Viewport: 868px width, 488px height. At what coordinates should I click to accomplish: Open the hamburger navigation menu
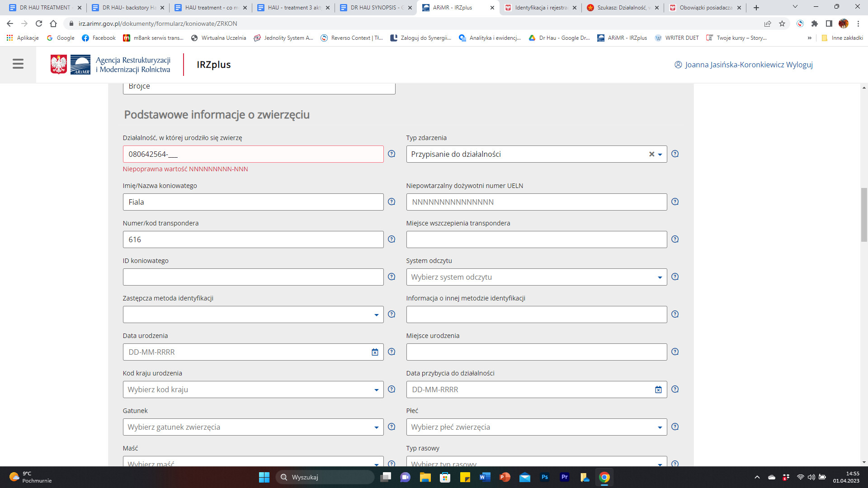click(18, 64)
